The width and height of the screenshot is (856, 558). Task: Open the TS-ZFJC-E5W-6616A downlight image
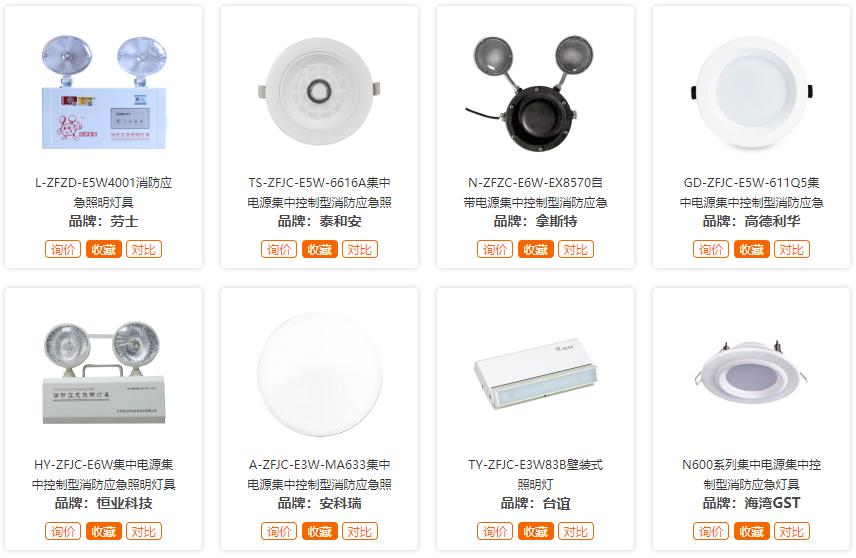(x=319, y=92)
